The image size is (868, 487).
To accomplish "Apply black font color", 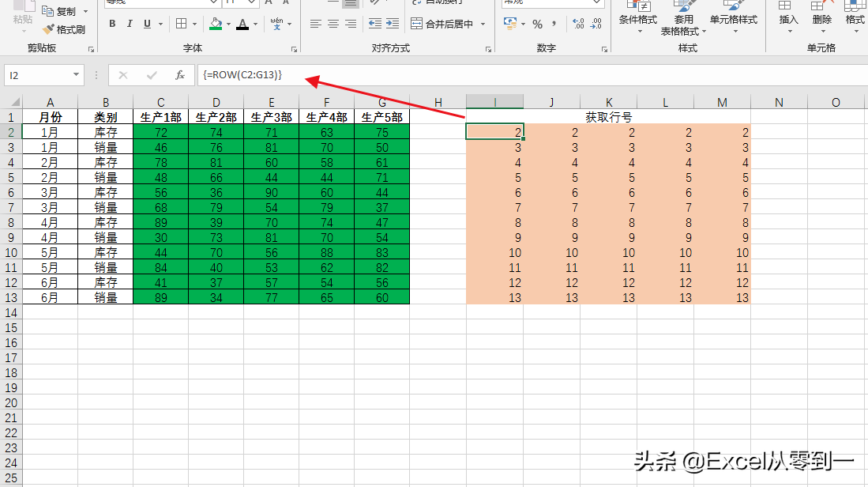I will coord(242,24).
